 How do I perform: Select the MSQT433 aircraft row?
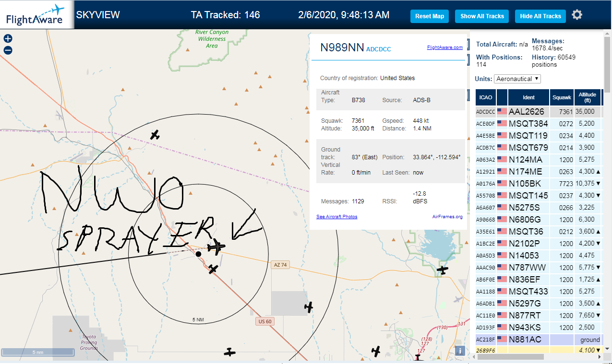pos(539,291)
